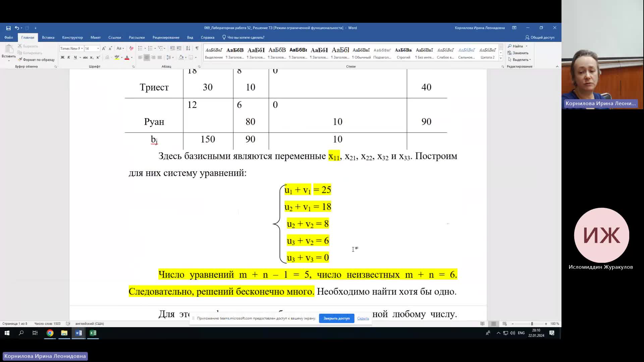Switch to the Review (Рецензирование) tab
Image resolution: width=644 pixels, height=362 pixels.
[166, 37]
